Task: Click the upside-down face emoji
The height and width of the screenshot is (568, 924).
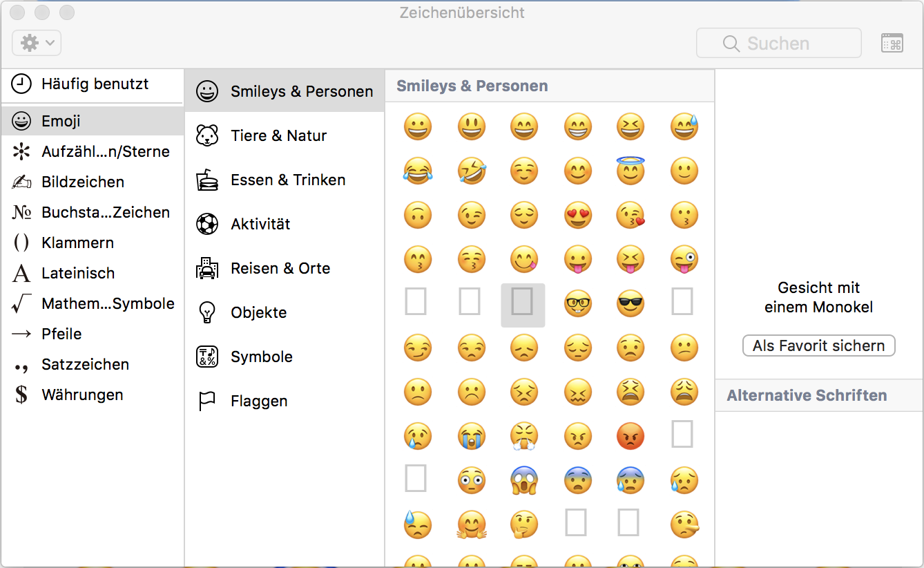Action: click(x=417, y=216)
